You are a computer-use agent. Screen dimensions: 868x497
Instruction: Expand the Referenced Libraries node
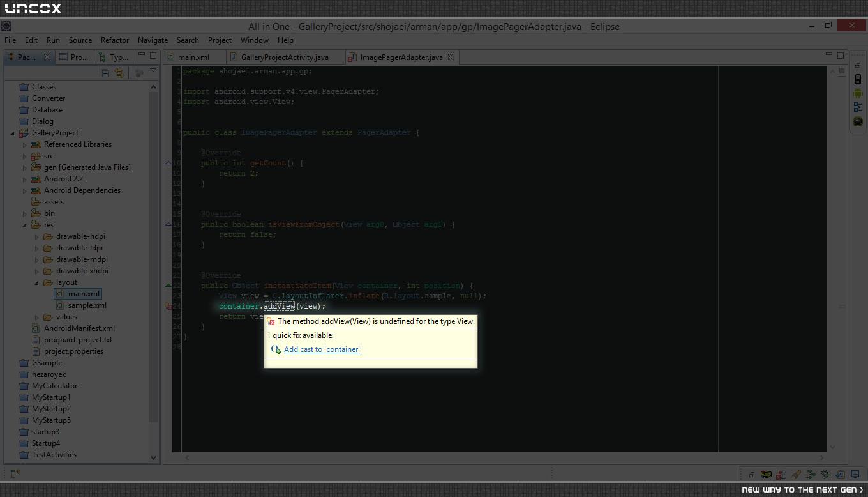tap(24, 144)
